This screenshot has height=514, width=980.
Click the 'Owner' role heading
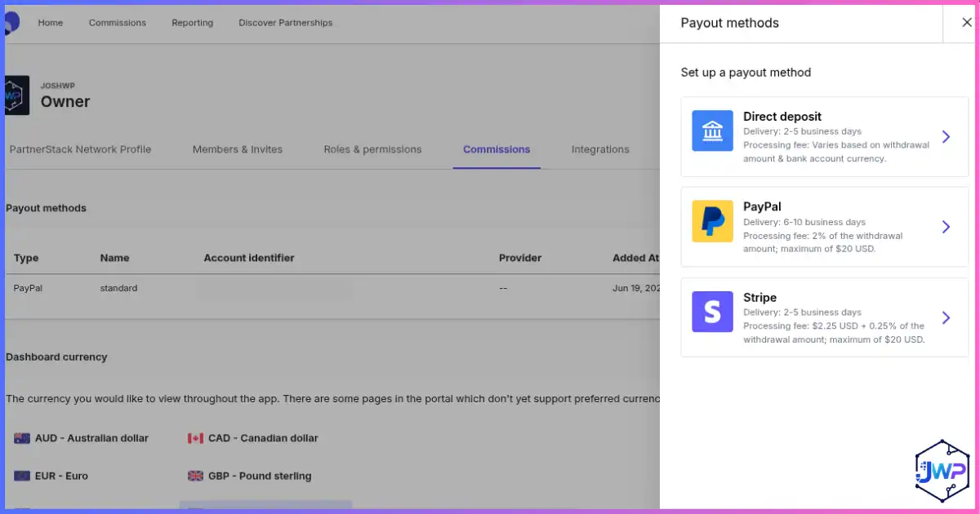tap(65, 102)
